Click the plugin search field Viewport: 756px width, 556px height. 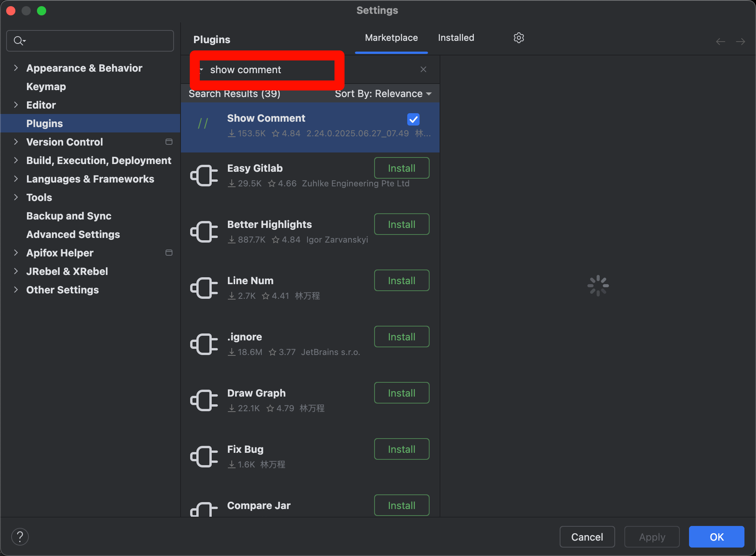point(269,70)
